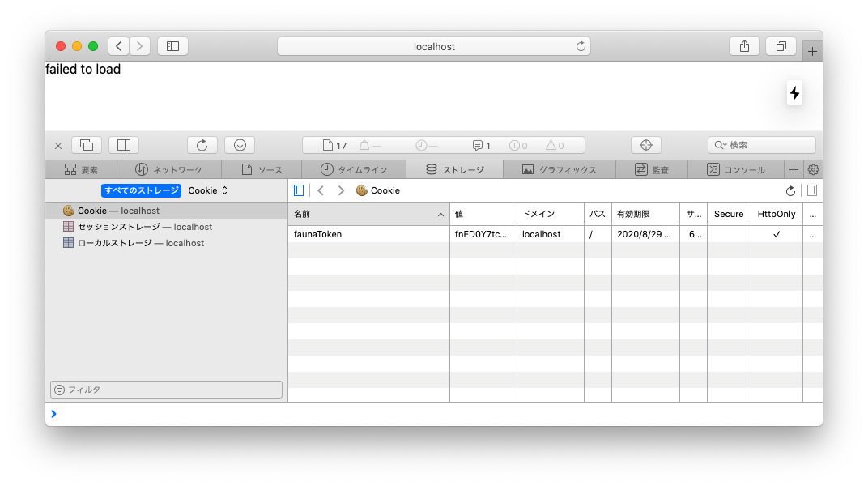Refresh the cookie table
This screenshot has width=868, height=486.
tap(790, 191)
